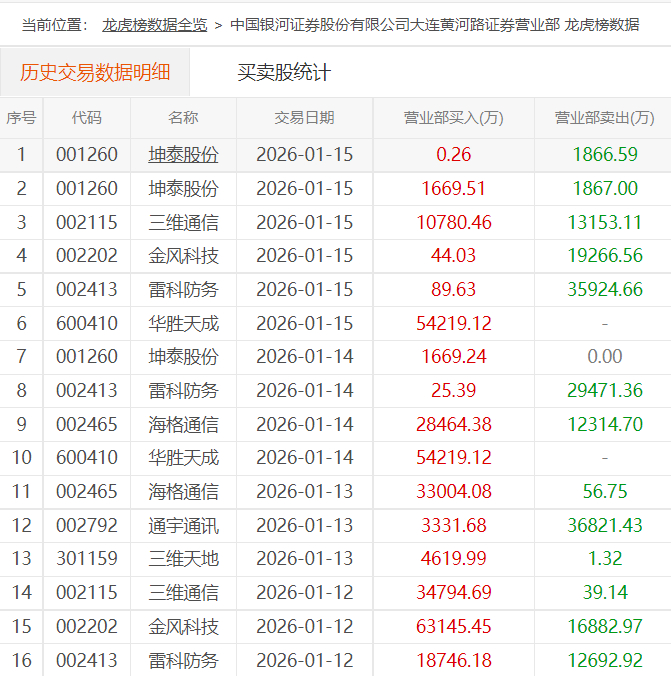Click the 营业部卖出(万) column header
The width and height of the screenshot is (671, 676).
(605, 118)
